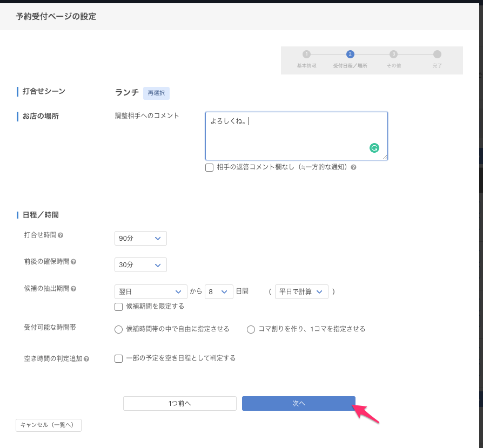
Task: Select コマ割りを作り、1コマを指定させる radio
Action: click(x=251, y=330)
